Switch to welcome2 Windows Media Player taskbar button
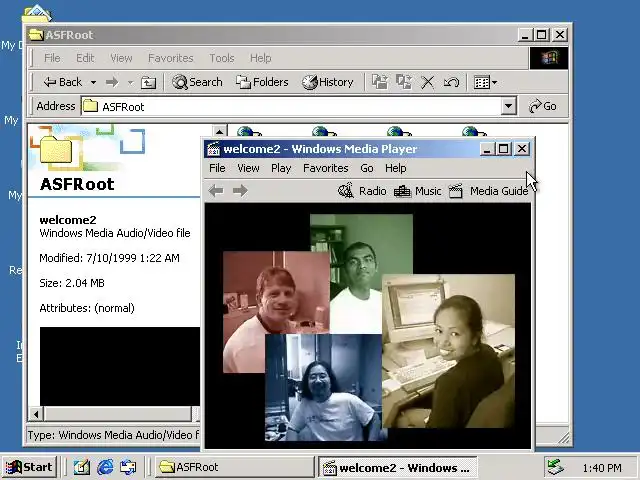Image resolution: width=640 pixels, height=480 pixels. coord(398,467)
